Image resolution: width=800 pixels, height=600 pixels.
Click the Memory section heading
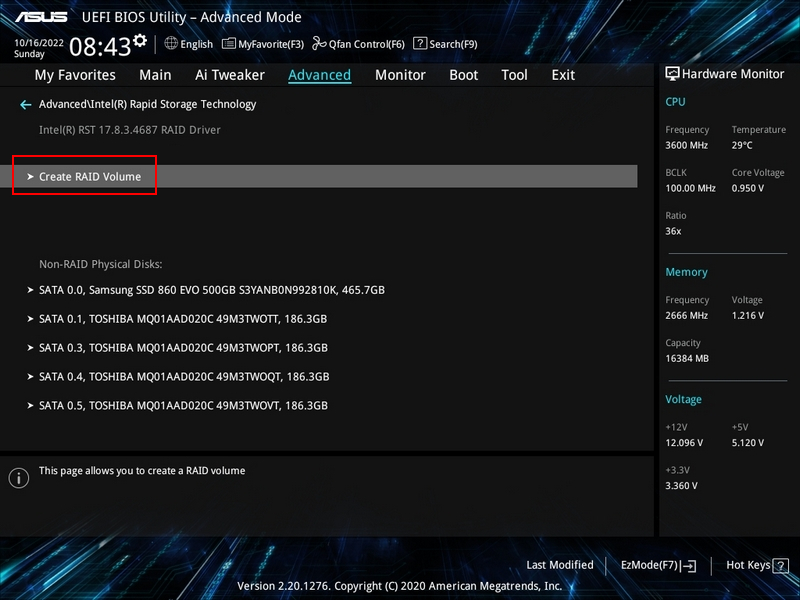(x=686, y=272)
